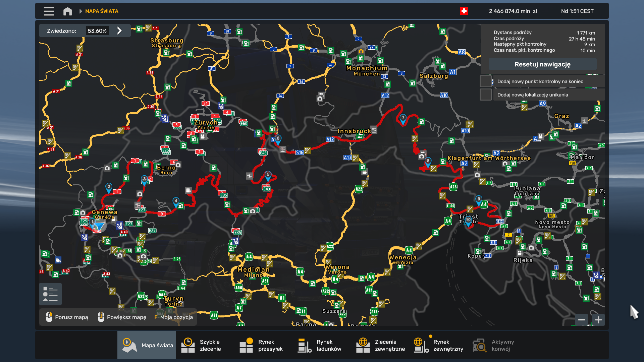The image size is (644, 362).
Task: Select route waypoint marker 7
Action: pos(403,118)
